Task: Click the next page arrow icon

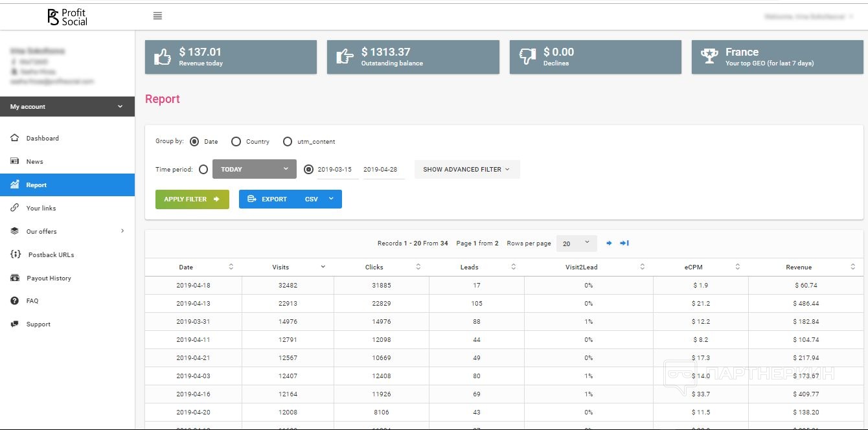Action: (609, 243)
